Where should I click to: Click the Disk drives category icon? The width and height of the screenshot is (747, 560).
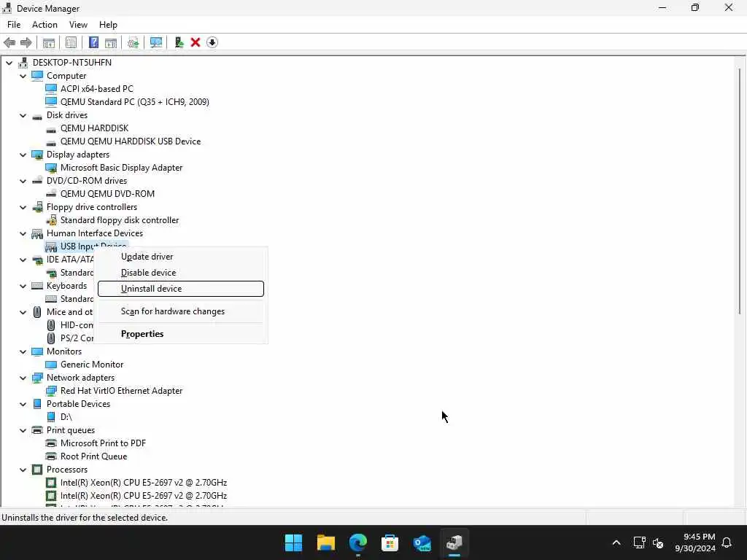(37, 116)
